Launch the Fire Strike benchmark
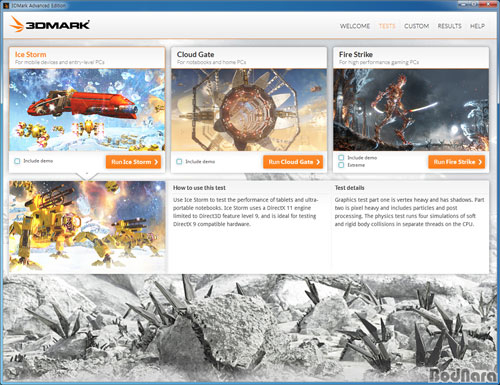500x385 pixels. [456, 162]
